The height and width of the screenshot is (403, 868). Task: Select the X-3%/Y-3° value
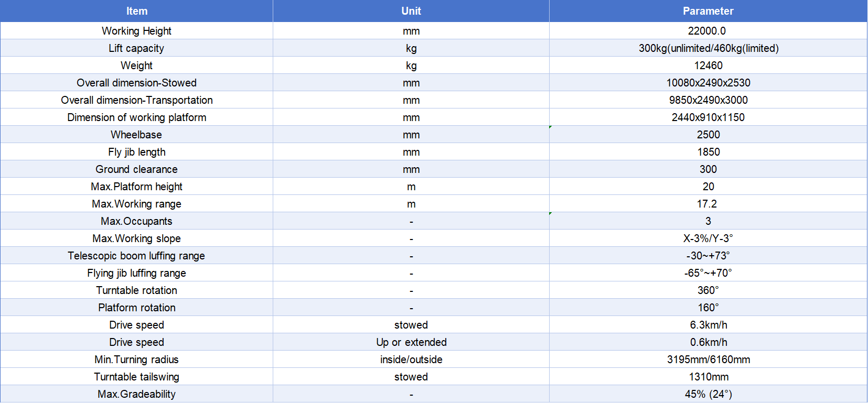(708, 238)
